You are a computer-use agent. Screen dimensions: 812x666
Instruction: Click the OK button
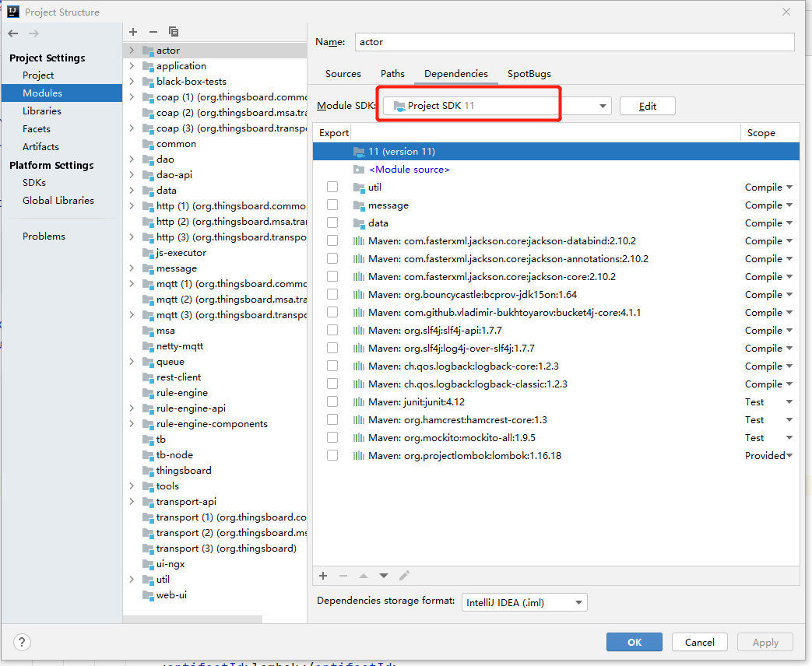pyautogui.click(x=634, y=642)
